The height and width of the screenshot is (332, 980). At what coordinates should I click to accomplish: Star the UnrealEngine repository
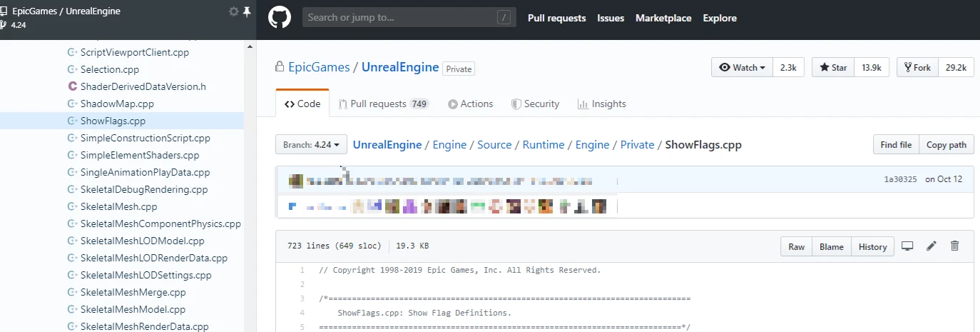tap(833, 67)
